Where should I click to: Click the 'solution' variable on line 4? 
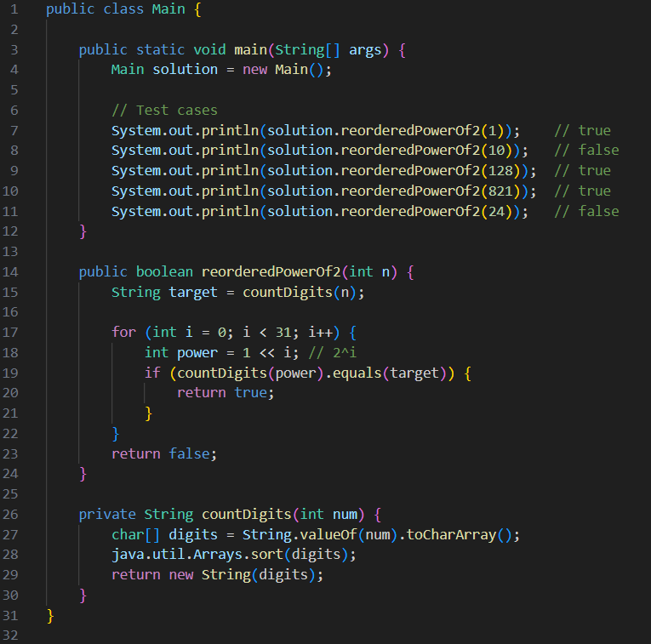185,69
